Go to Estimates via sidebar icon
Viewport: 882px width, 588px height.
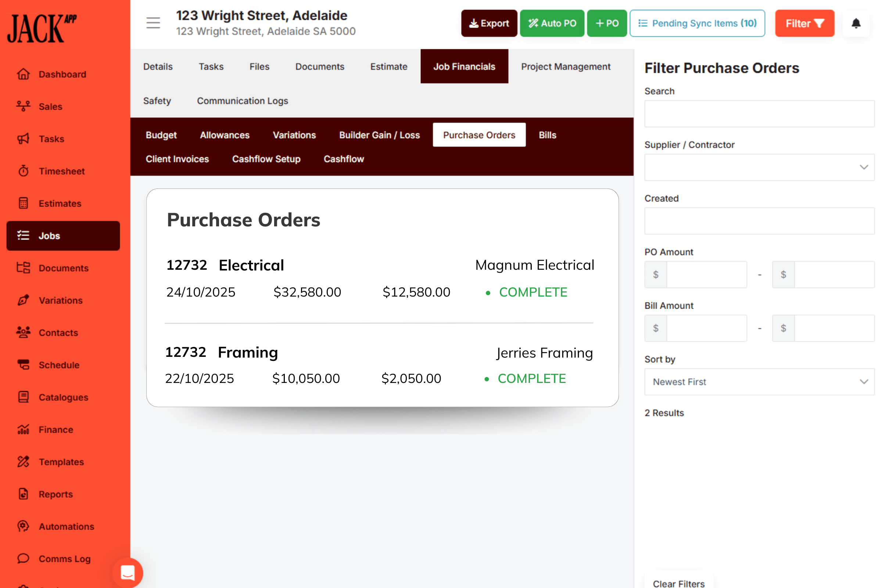23,203
